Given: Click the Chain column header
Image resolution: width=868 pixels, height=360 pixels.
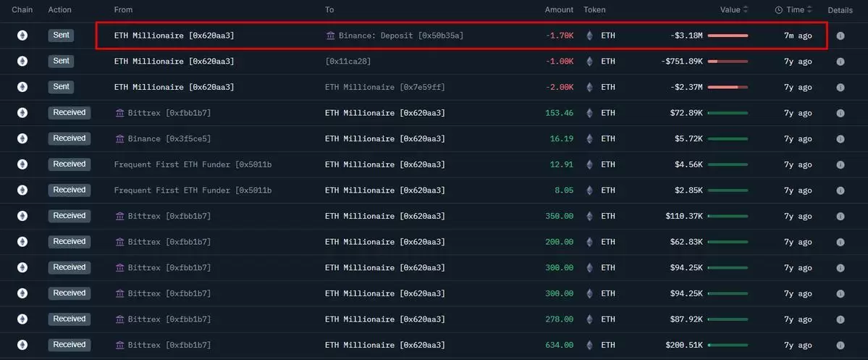Looking at the screenshot, I should (x=22, y=10).
